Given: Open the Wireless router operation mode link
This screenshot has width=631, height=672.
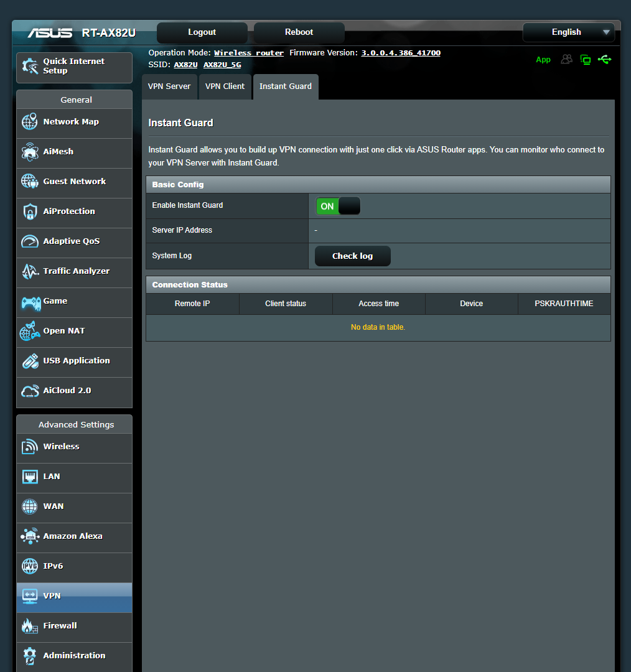Looking at the screenshot, I should [249, 53].
